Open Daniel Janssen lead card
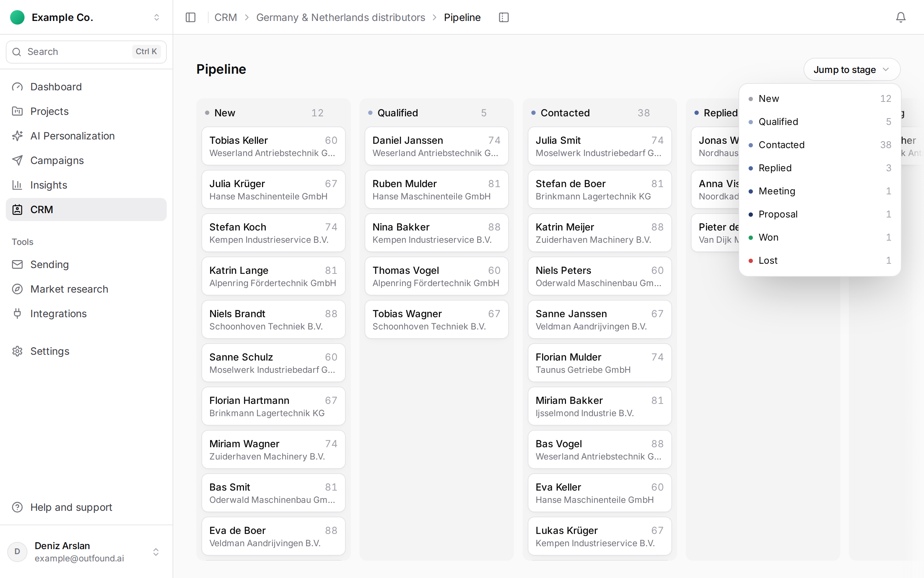924x578 pixels. pos(436,146)
